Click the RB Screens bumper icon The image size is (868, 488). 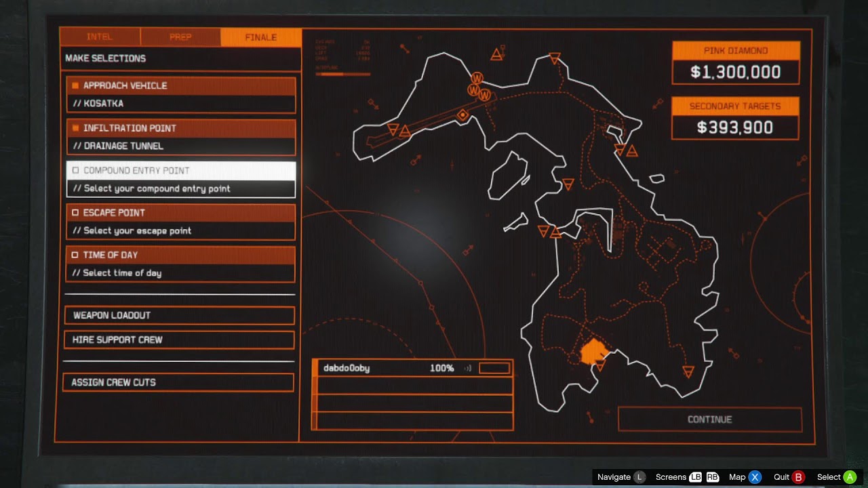tap(713, 477)
